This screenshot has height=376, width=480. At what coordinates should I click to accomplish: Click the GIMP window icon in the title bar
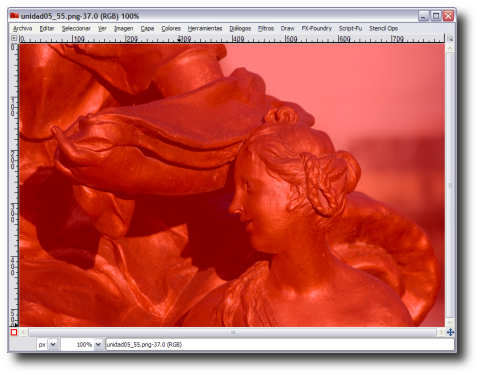(14, 16)
